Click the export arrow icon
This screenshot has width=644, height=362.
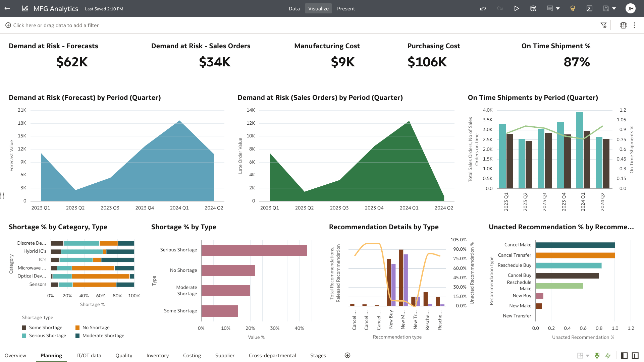(589, 8)
